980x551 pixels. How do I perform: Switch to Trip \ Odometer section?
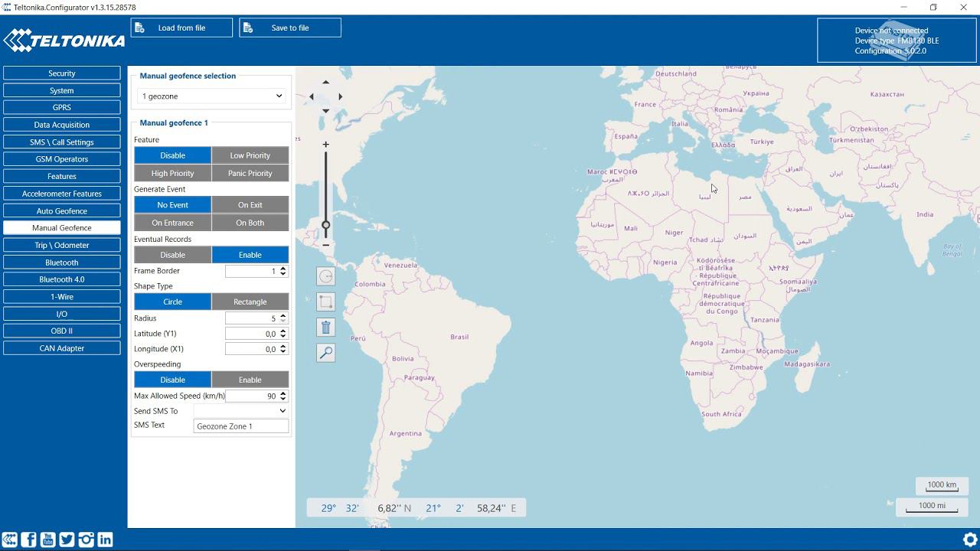(x=62, y=245)
